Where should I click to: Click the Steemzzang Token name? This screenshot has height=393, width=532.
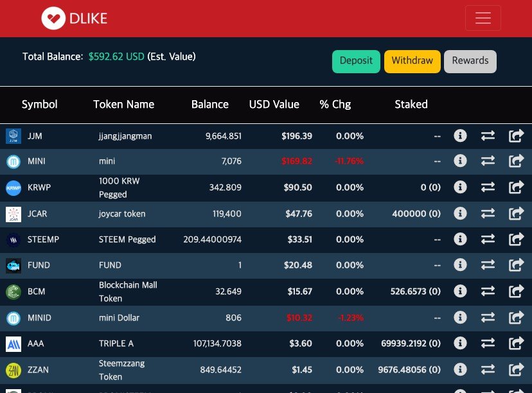121,370
